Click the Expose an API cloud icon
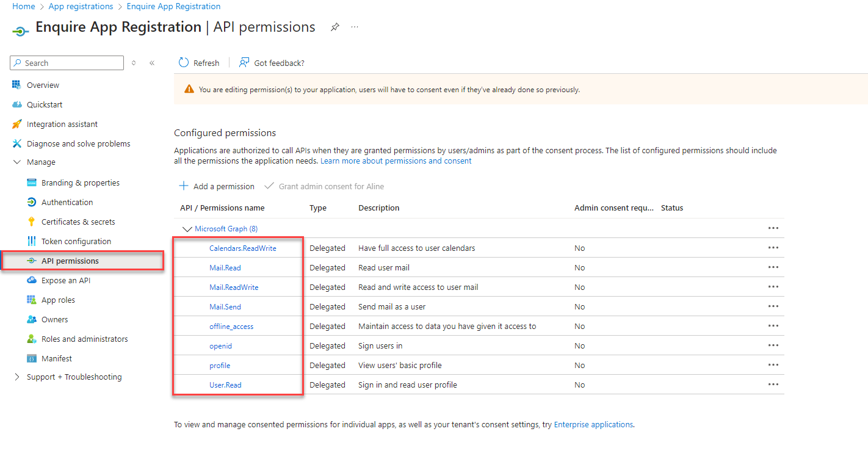Viewport: 868px width, 459px height. pyautogui.click(x=31, y=280)
